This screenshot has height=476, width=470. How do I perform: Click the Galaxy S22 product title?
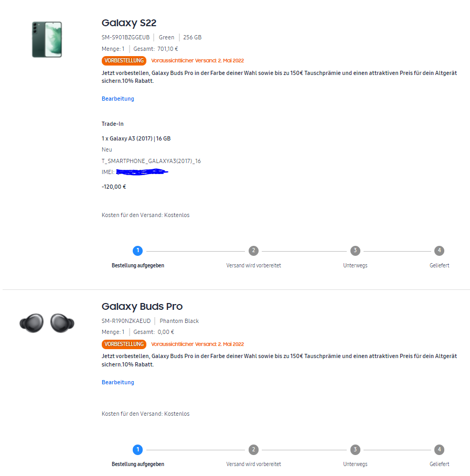click(x=129, y=23)
